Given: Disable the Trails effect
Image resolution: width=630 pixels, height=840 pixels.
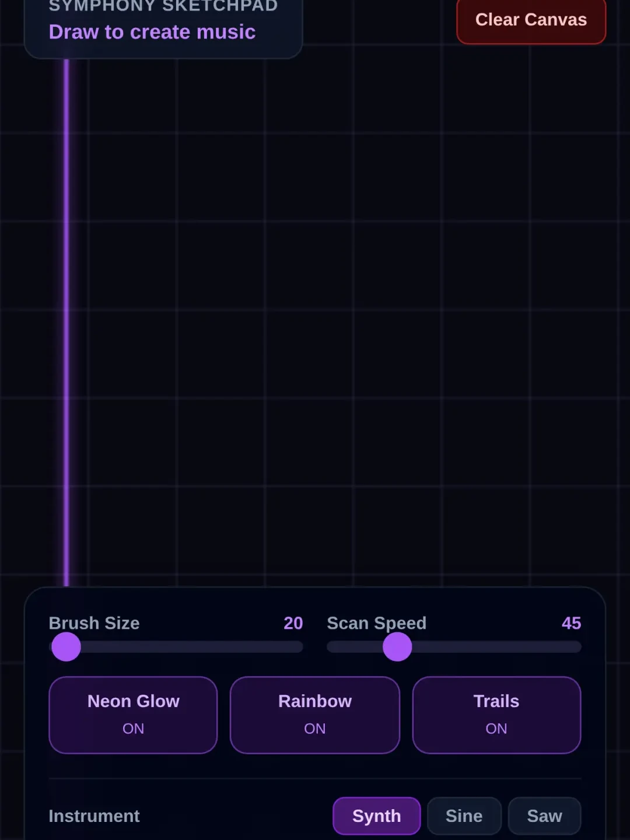Looking at the screenshot, I should (x=496, y=715).
